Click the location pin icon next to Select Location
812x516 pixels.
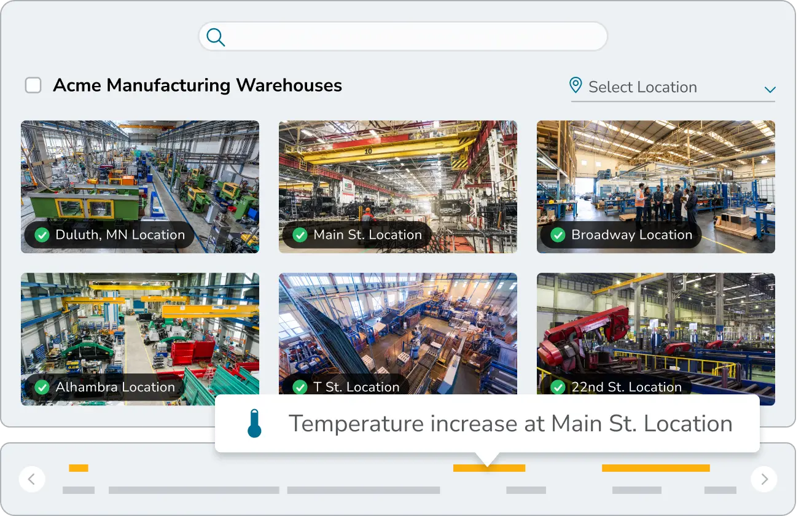click(576, 86)
